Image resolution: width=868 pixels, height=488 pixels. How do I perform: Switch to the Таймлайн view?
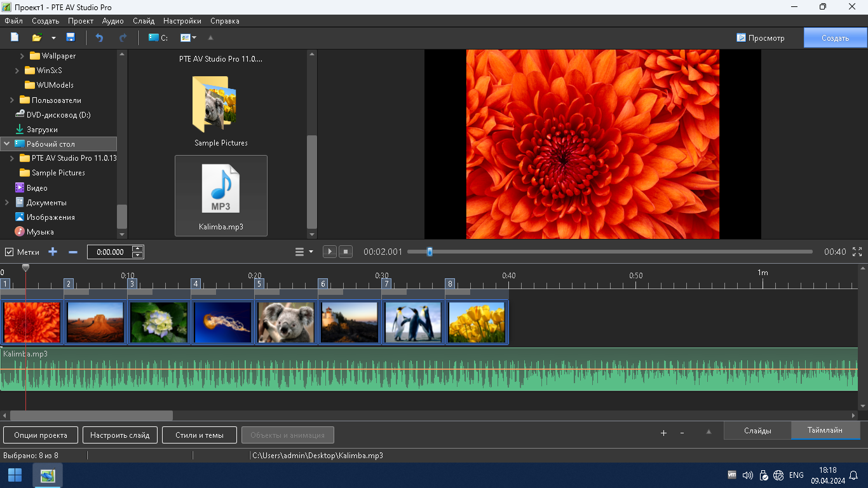(x=825, y=430)
